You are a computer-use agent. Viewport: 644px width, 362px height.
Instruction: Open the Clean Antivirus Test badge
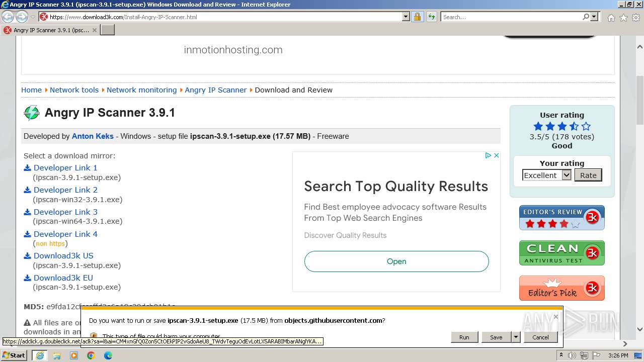click(562, 253)
